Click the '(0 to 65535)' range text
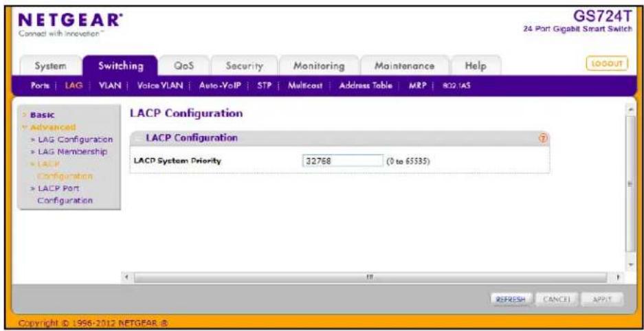Viewport: 644px width, 331px height. [x=408, y=161]
